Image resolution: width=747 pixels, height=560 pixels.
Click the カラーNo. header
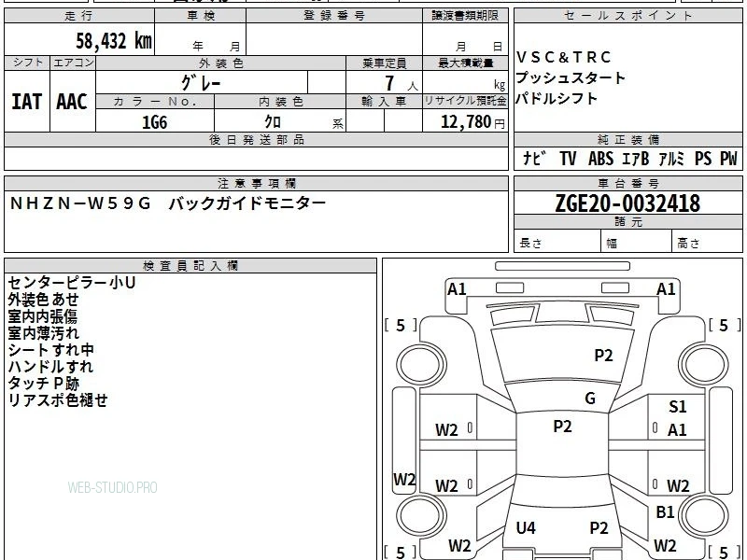155,102
